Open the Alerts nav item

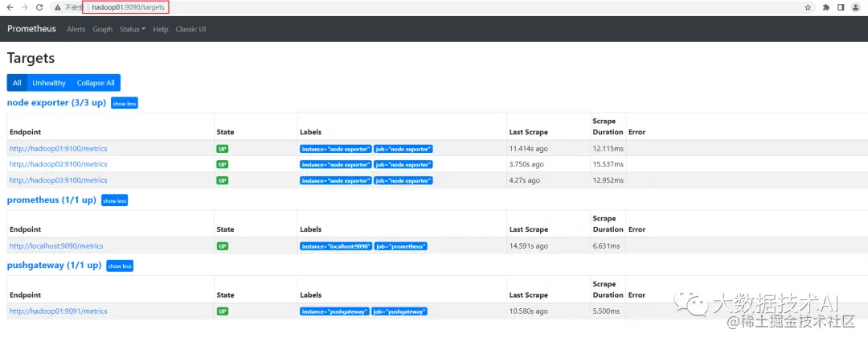tap(76, 30)
